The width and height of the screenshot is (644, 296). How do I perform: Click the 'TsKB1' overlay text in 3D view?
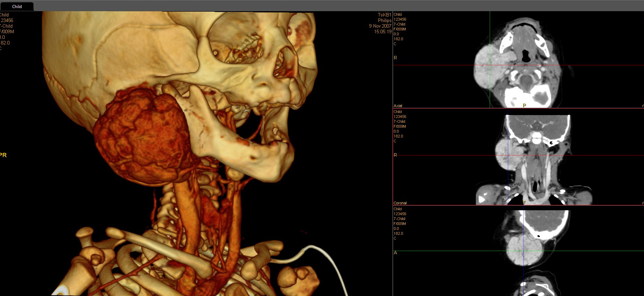click(x=384, y=15)
